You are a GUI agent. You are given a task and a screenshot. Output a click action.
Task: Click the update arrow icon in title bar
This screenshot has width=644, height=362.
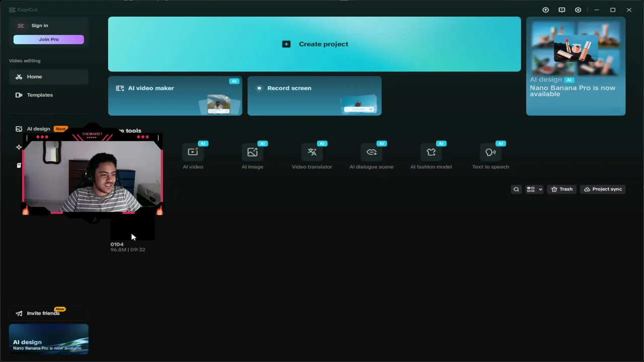pos(545,10)
